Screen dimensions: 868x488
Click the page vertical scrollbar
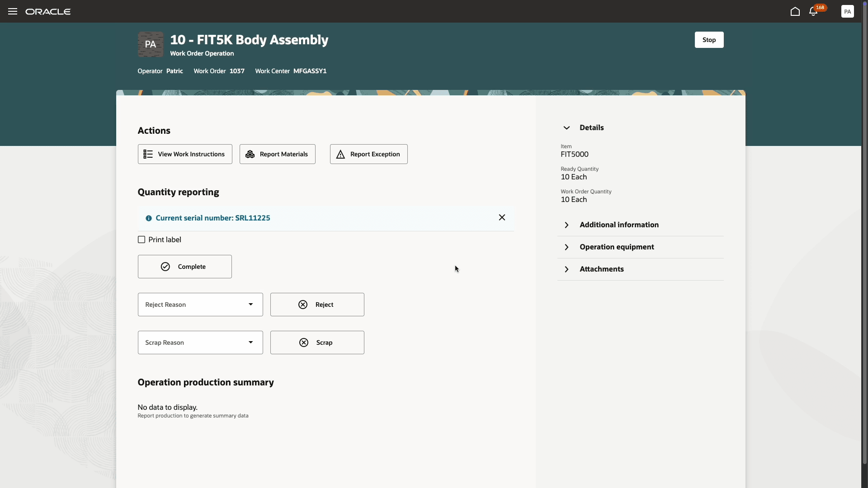pos(864,226)
